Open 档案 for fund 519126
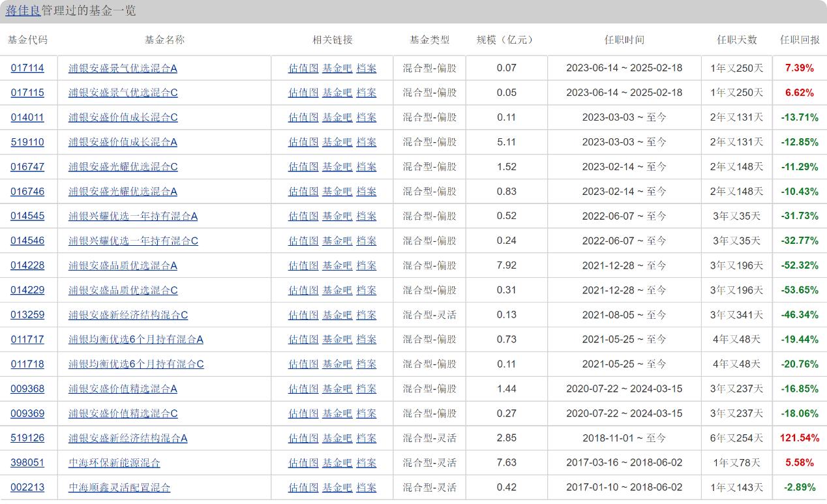Image resolution: width=827 pixels, height=504 pixels. 367,438
